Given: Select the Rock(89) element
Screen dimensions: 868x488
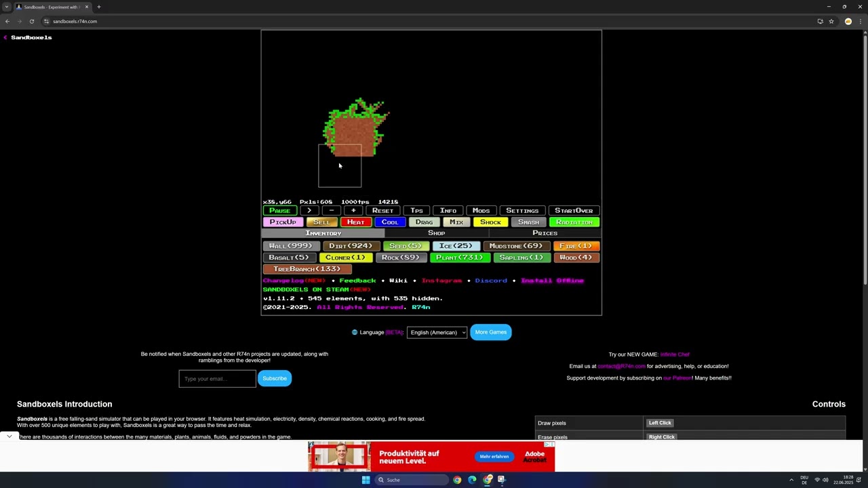Looking at the screenshot, I should click(401, 258).
